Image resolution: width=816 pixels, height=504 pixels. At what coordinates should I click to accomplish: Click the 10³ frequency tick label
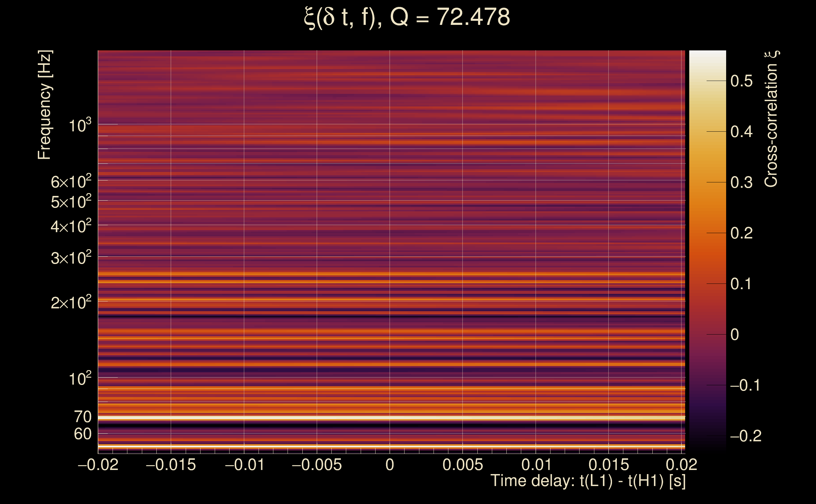coord(80,126)
